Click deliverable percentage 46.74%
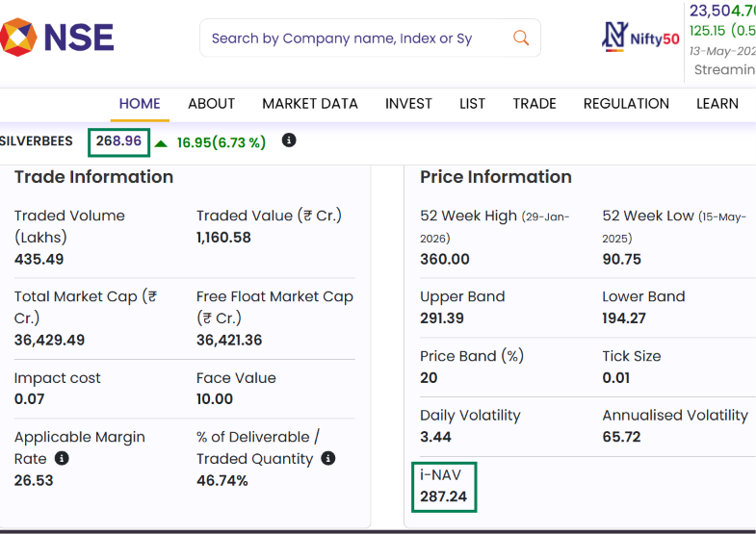The height and width of the screenshot is (534, 756). 222,480
